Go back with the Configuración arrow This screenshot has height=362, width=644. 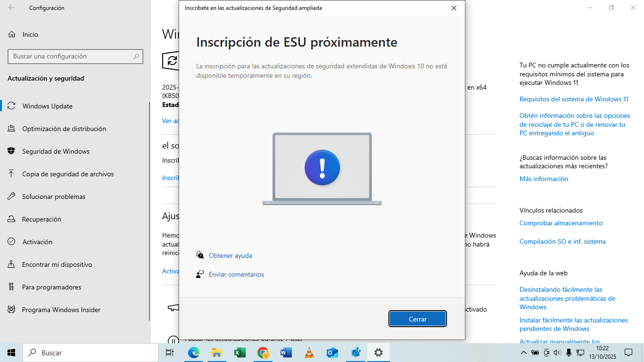pyautogui.click(x=11, y=8)
